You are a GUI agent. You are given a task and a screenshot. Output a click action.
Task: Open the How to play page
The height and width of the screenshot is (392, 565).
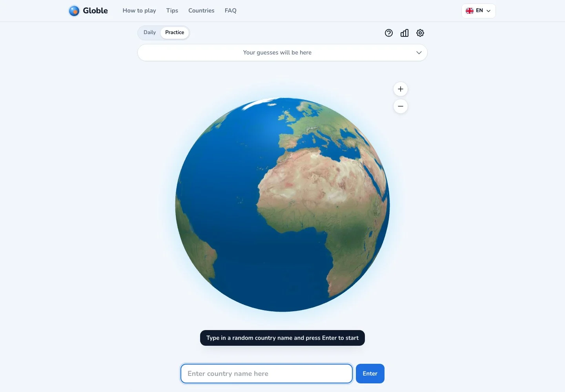click(139, 11)
